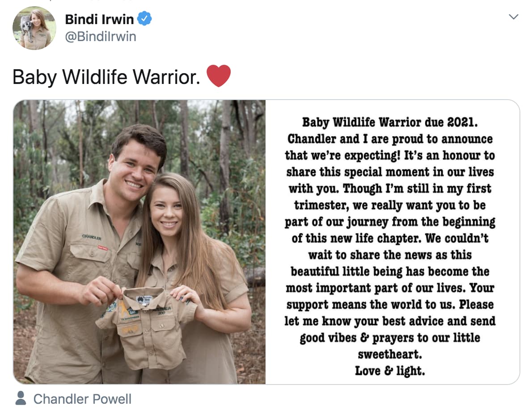Click the blue verified badge
The image size is (532, 418).
(144, 19)
